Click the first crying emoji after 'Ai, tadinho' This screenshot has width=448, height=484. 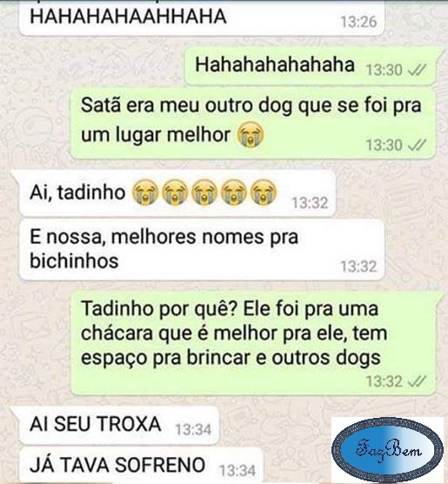pos(145,192)
